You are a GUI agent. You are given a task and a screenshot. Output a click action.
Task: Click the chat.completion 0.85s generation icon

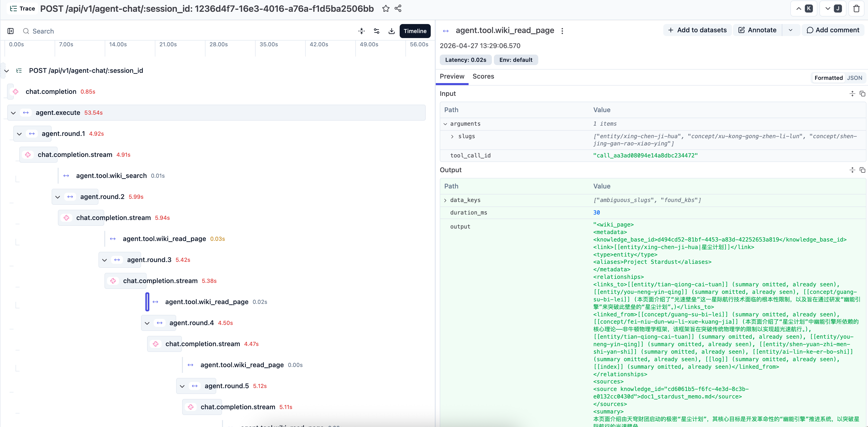point(16,92)
